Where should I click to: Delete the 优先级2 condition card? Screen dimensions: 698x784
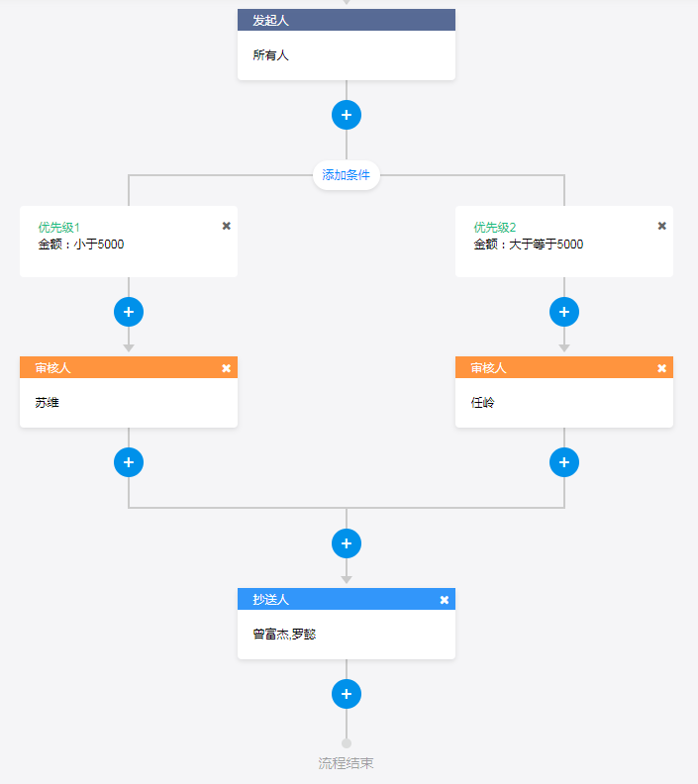tap(661, 226)
